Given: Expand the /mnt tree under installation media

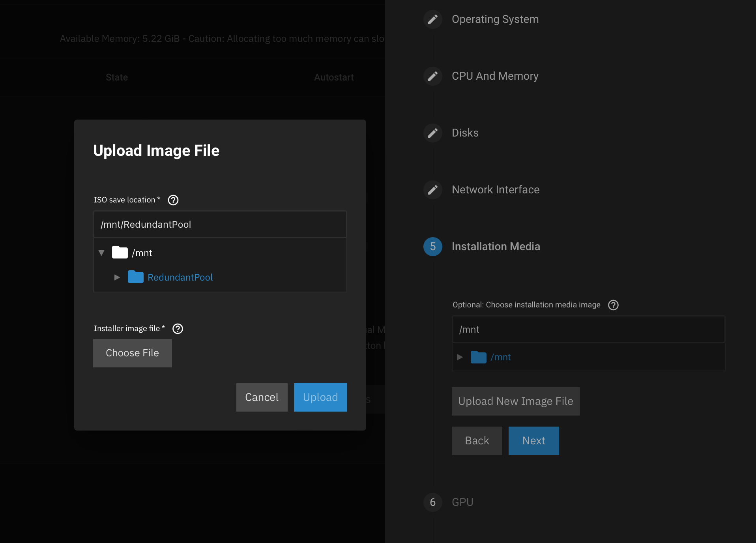Looking at the screenshot, I should click(460, 357).
